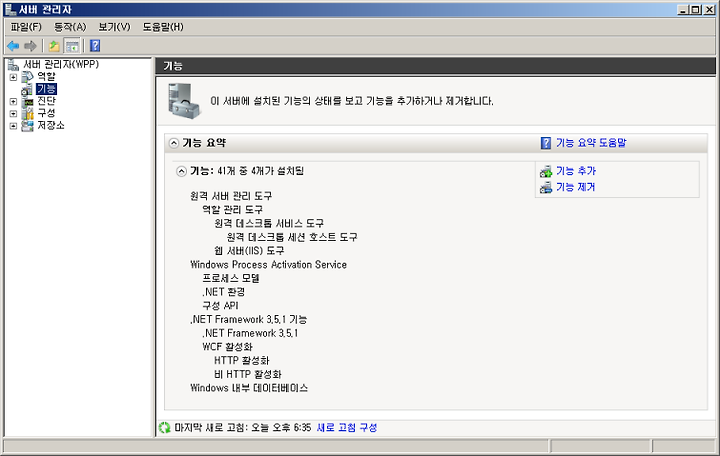
Task: Click the Windows 내부 데이터베이스 entry
Action: pyautogui.click(x=249, y=388)
